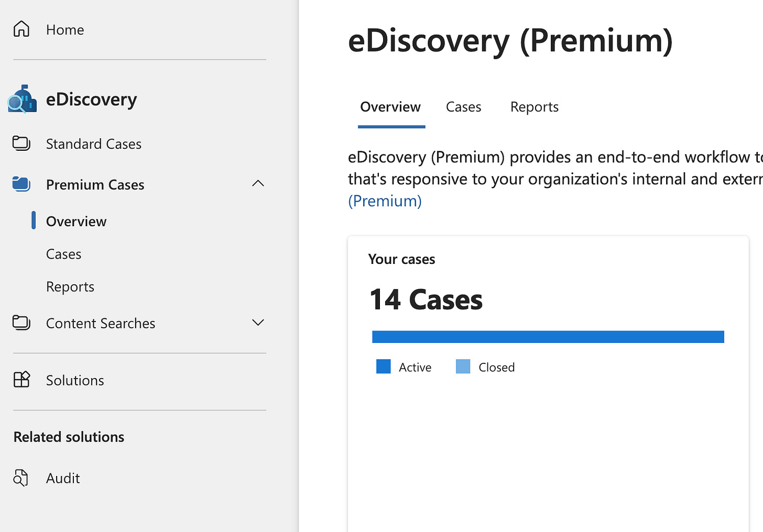Open Solutions in sidebar
The width and height of the screenshot is (763, 532).
(75, 380)
